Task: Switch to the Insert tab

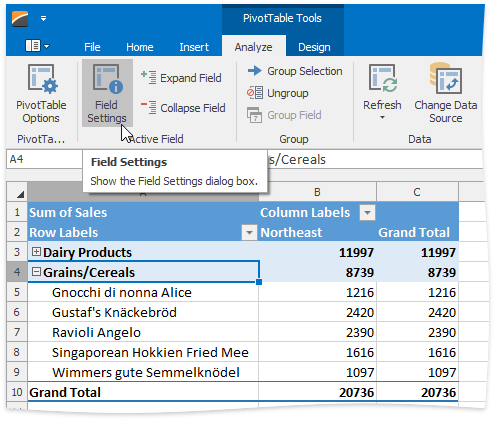Action: (194, 47)
